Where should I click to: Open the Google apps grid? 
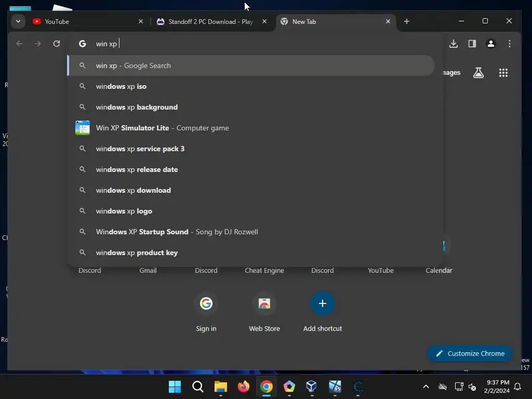coord(503,73)
